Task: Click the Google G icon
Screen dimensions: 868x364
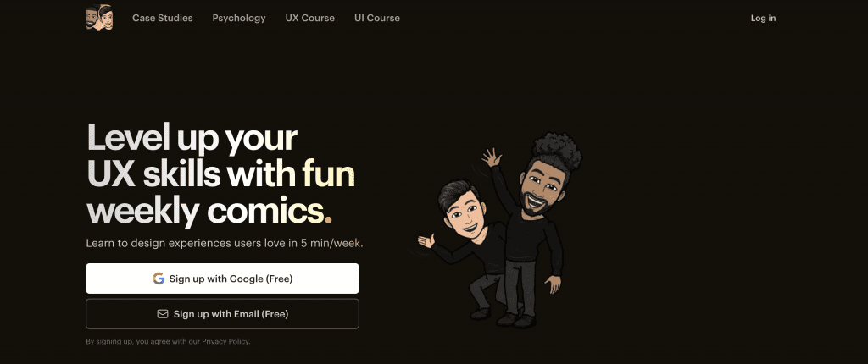Action: coord(159,279)
